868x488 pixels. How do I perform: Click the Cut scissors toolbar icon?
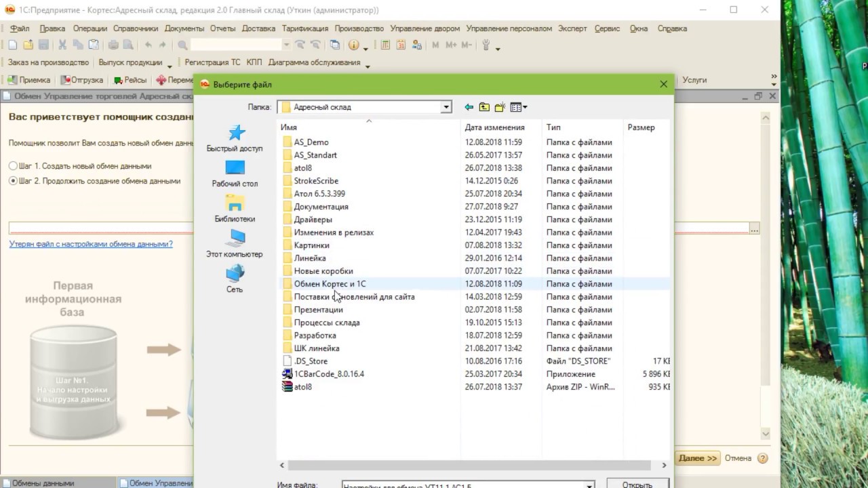pyautogui.click(x=62, y=45)
